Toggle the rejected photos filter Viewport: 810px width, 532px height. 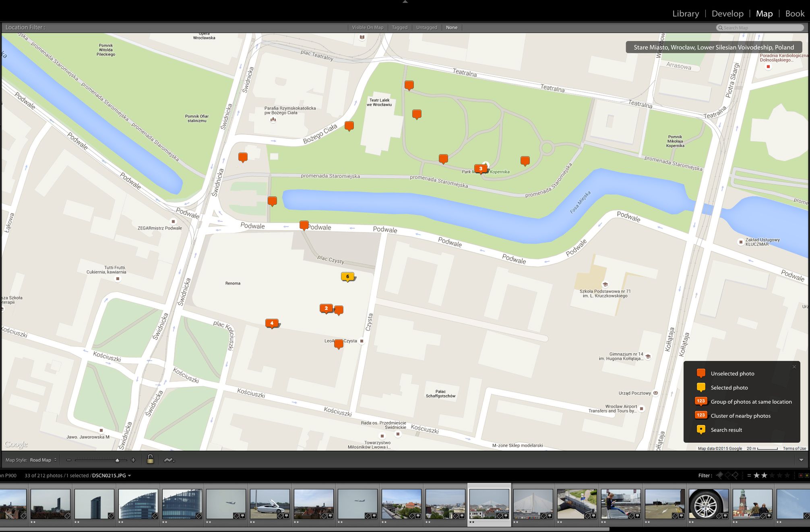tap(735, 475)
